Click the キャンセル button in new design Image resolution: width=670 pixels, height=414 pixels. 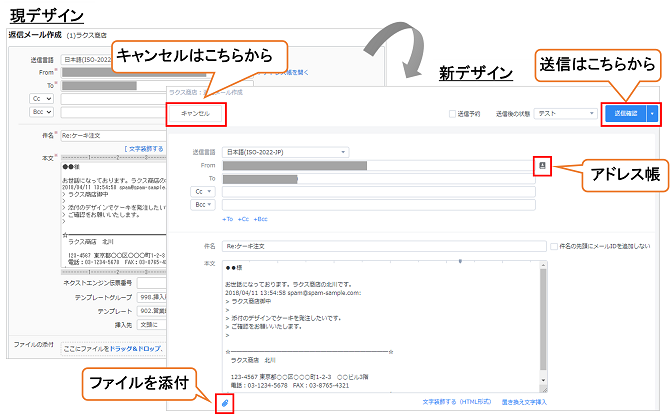[x=196, y=114]
